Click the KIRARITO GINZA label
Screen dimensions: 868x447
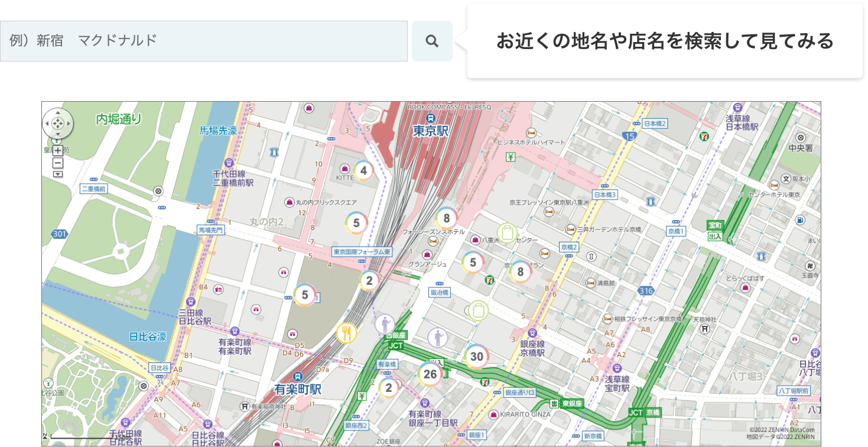525,414
